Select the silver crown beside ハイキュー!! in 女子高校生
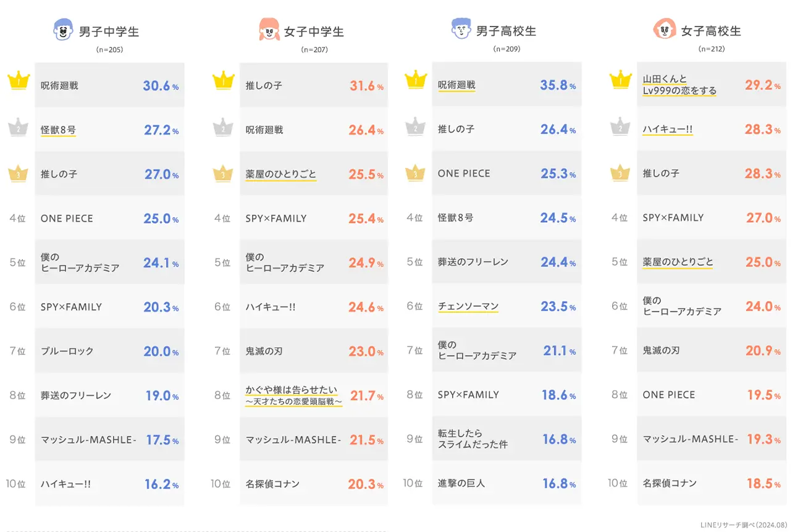The height and width of the screenshot is (532, 803). click(x=620, y=127)
